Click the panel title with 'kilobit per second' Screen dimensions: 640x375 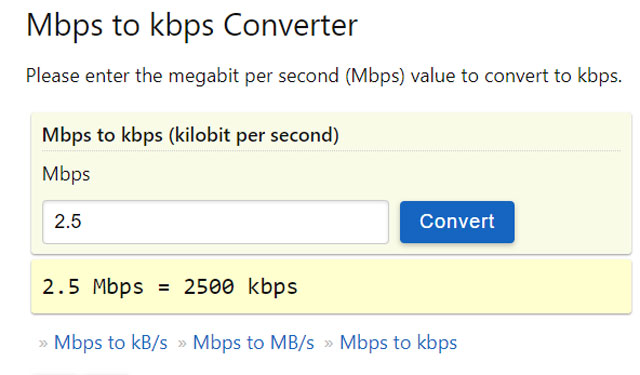click(x=191, y=135)
